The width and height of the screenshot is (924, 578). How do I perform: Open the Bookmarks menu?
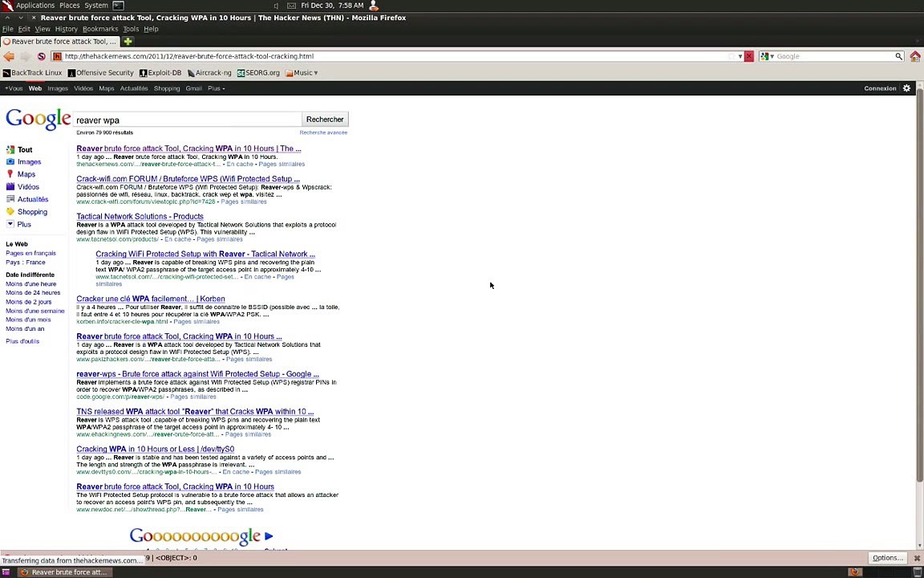(100, 29)
